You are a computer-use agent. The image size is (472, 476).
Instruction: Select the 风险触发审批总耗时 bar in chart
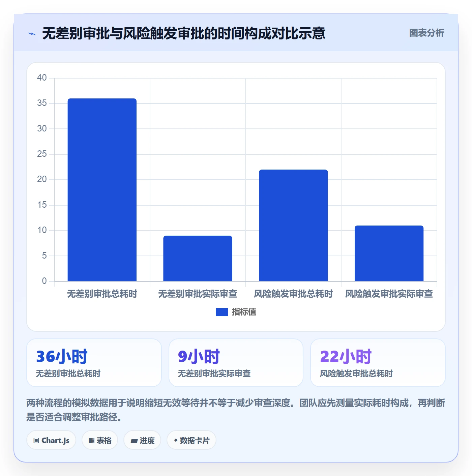(x=293, y=225)
